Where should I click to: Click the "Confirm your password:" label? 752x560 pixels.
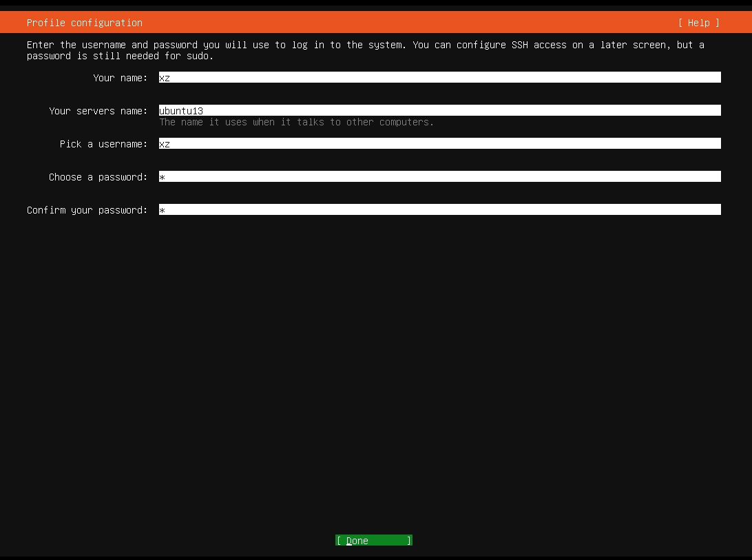click(x=87, y=210)
